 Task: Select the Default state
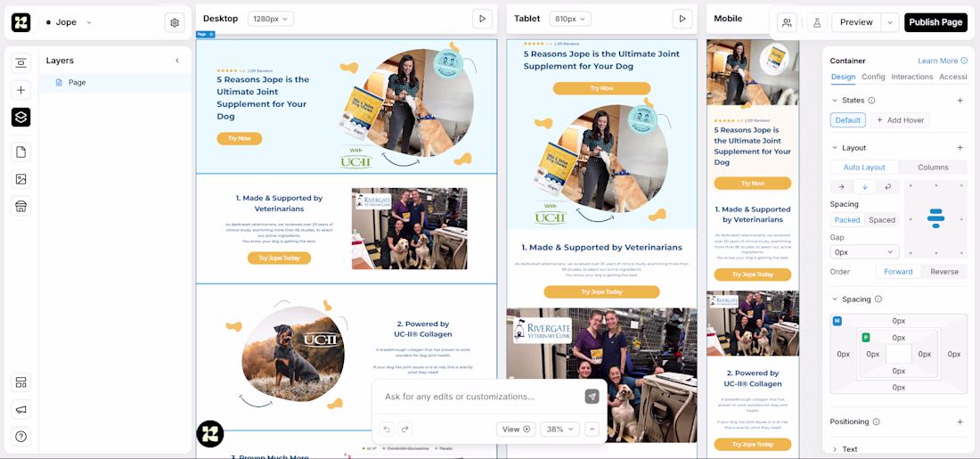[x=848, y=120]
